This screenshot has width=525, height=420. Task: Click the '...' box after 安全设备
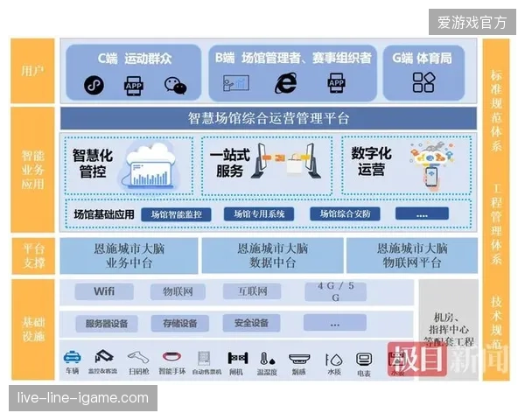335,323
